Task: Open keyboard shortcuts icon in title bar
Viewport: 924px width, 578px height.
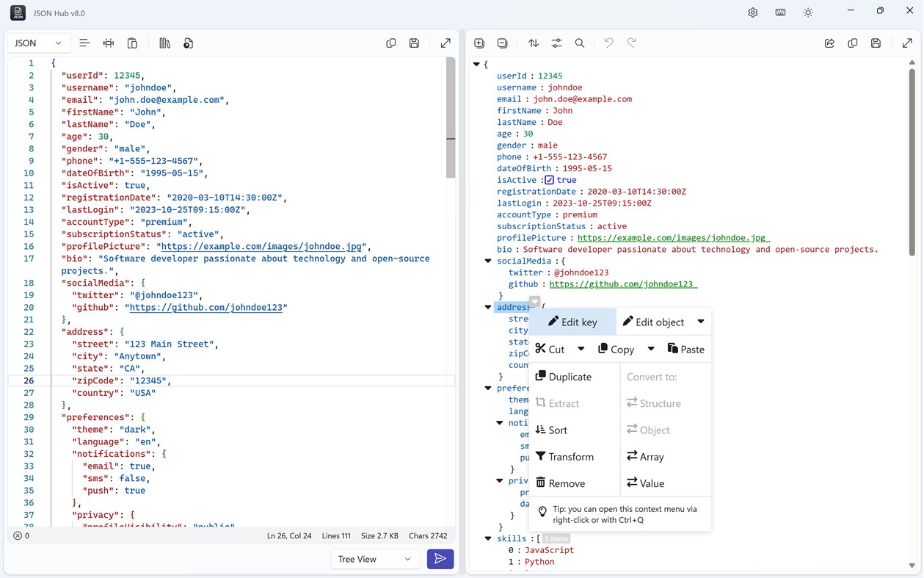Action: [780, 12]
